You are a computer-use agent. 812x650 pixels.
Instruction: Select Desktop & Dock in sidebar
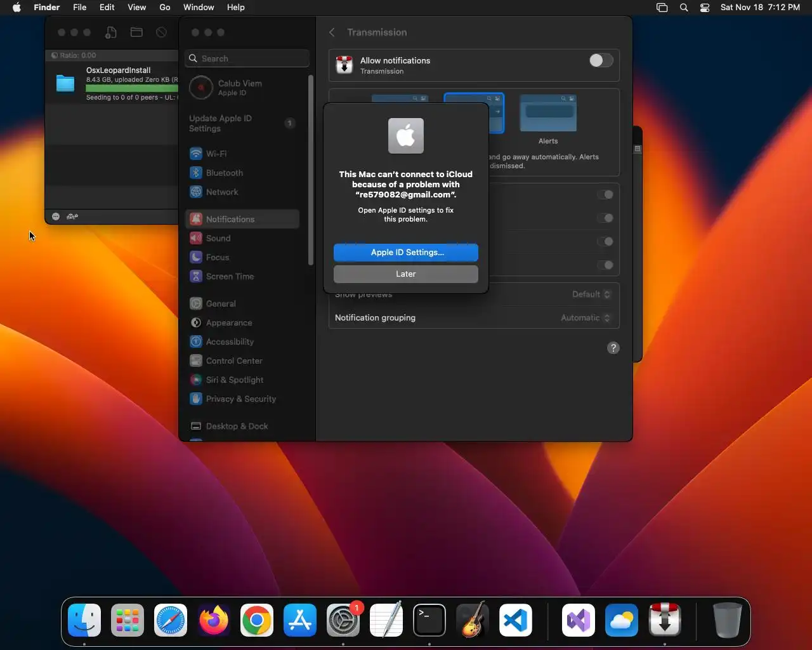click(x=242, y=427)
